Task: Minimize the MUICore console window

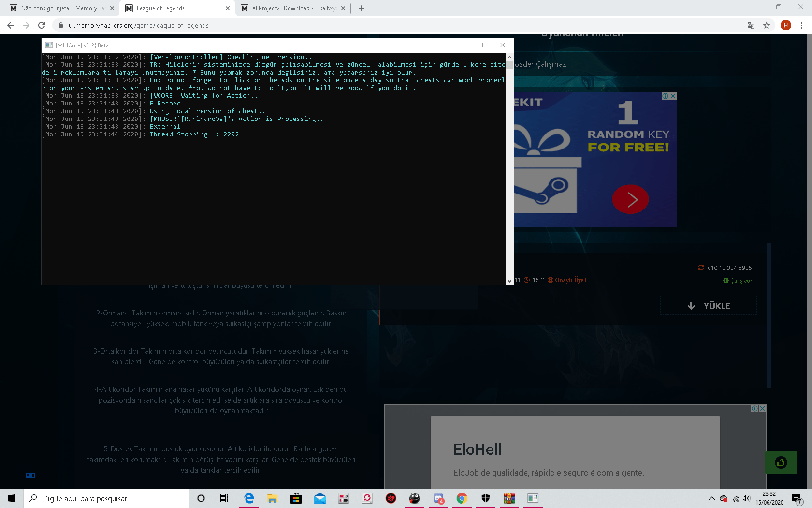Action: point(458,45)
